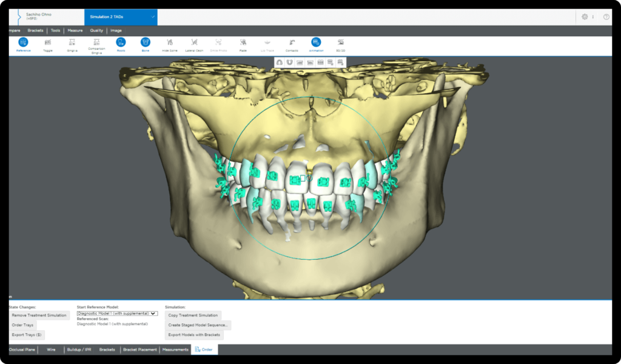Screen dimensions: 621x364
Task: Click the Hide Spine icon
Action: click(170, 42)
